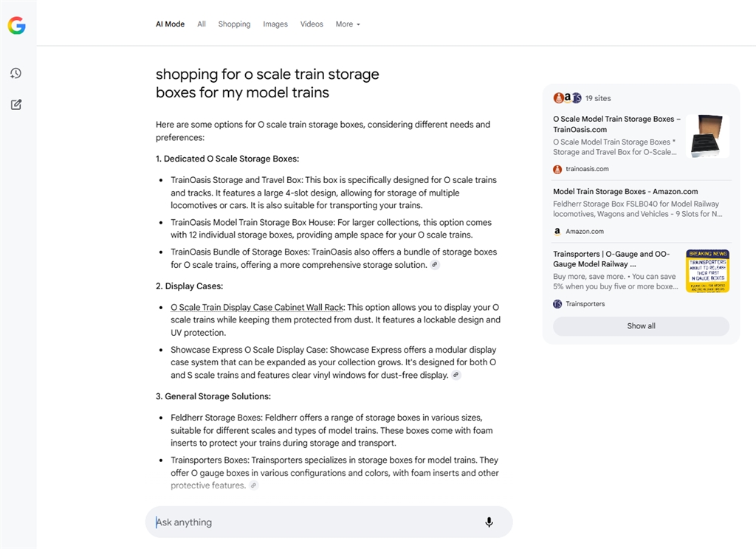Click the Google logo icon
This screenshot has height=549, width=756.
(x=16, y=25)
